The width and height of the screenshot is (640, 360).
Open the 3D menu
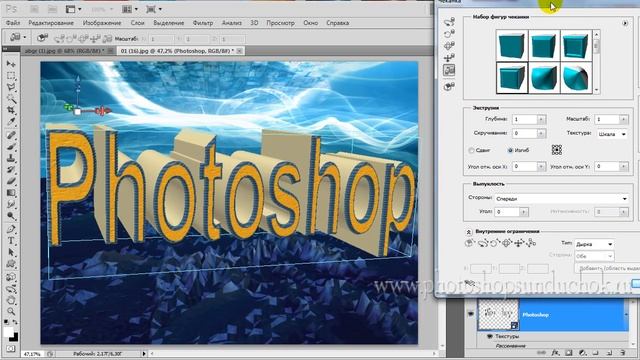click(254, 23)
